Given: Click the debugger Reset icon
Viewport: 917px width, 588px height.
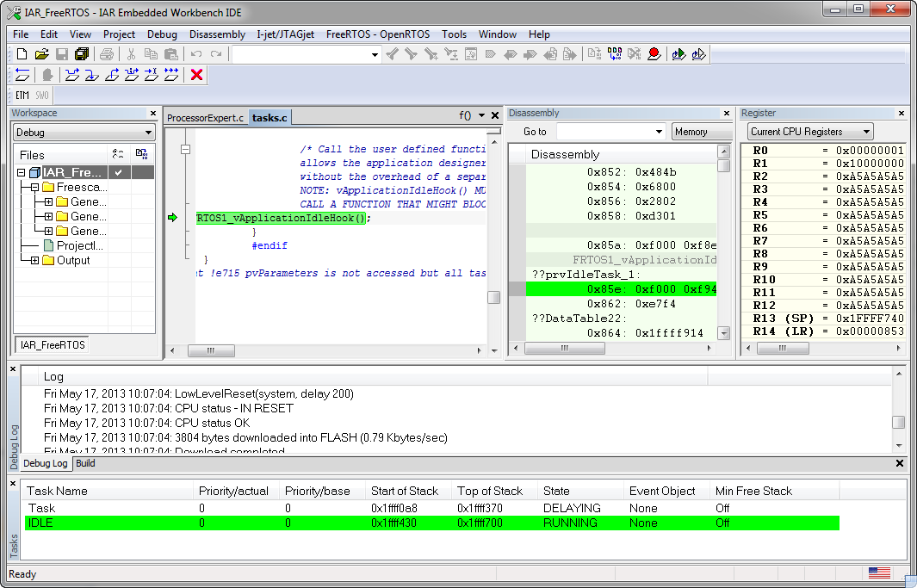Looking at the screenshot, I should (22, 75).
